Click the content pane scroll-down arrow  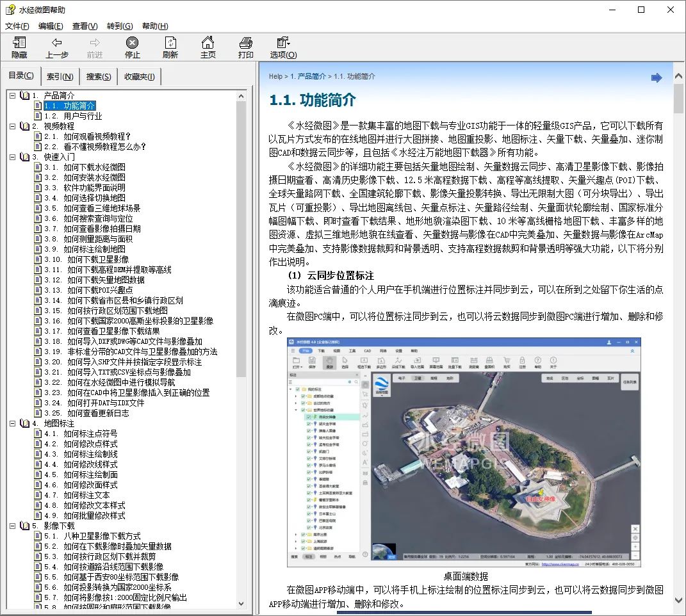(x=678, y=600)
